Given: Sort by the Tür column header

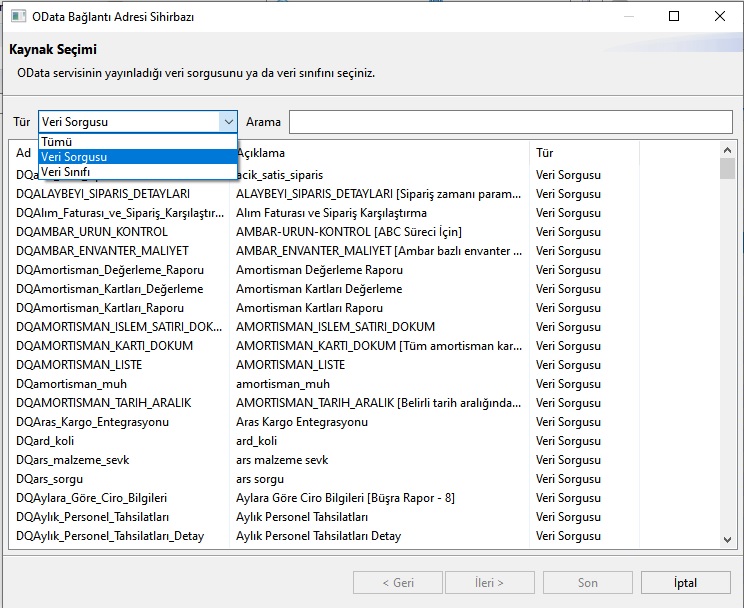Looking at the screenshot, I should 584,153.
